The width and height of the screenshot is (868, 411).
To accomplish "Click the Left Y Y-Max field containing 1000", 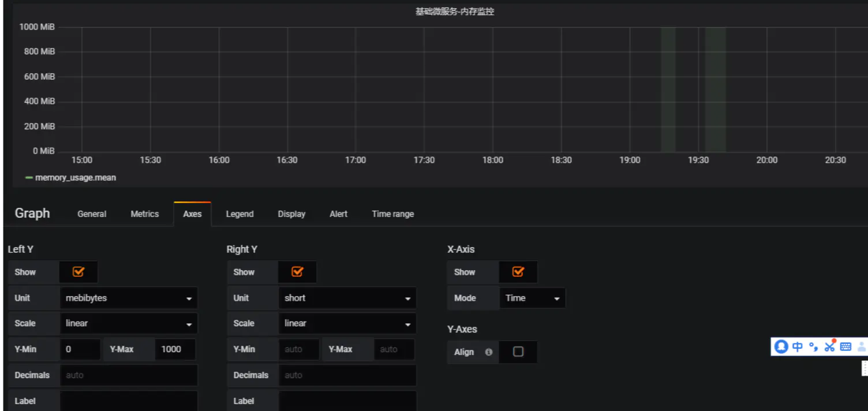I will click(175, 349).
